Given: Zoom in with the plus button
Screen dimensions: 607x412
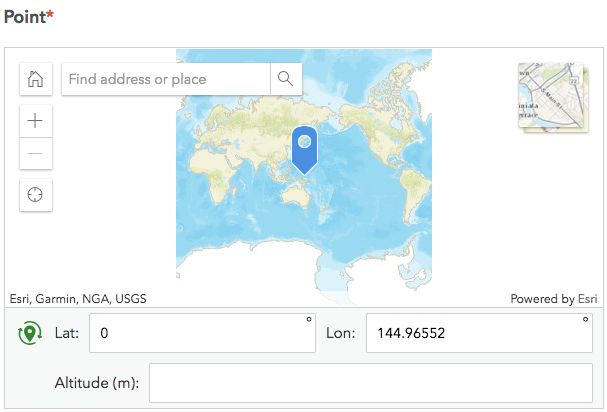Looking at the screenshot, I should (36, 121).
